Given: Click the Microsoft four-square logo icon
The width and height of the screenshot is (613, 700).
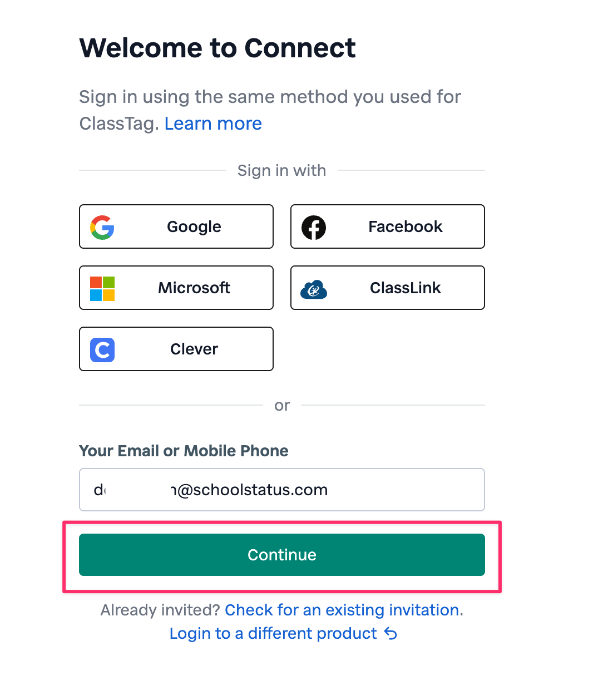Looking at the screenshot, I should click(x=102, y=288).
